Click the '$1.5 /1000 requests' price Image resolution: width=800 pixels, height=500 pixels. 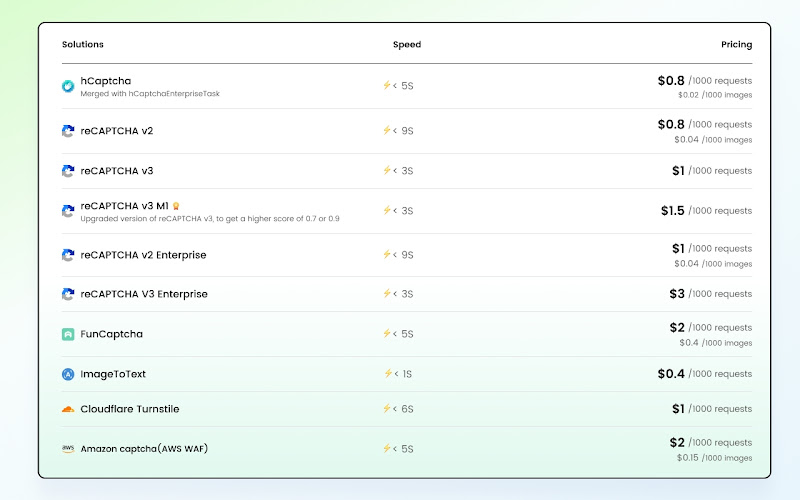click(x=706, y=211)
